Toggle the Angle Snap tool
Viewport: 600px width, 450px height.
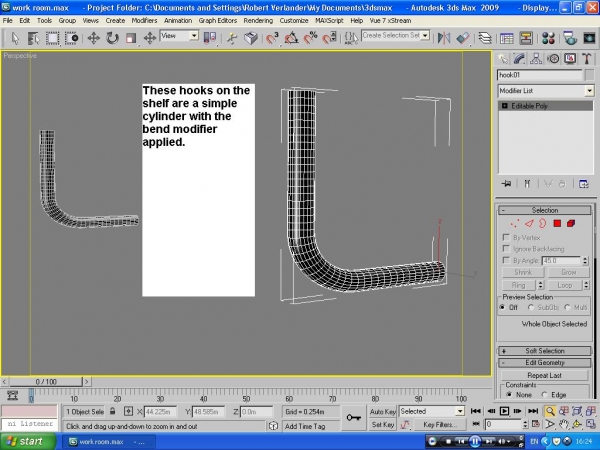click(x=291, y=38)
